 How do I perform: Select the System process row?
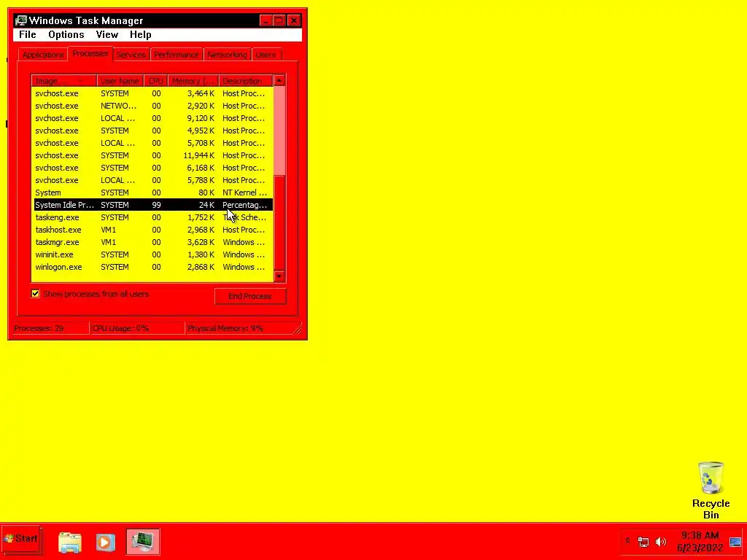(152, 192)
